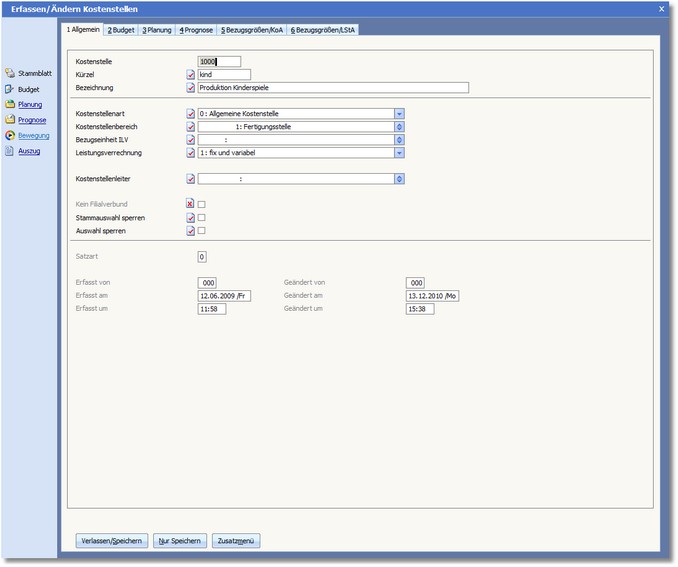
Task: Check the Kein Filialverbund checkbox
Action: [202, 204]
